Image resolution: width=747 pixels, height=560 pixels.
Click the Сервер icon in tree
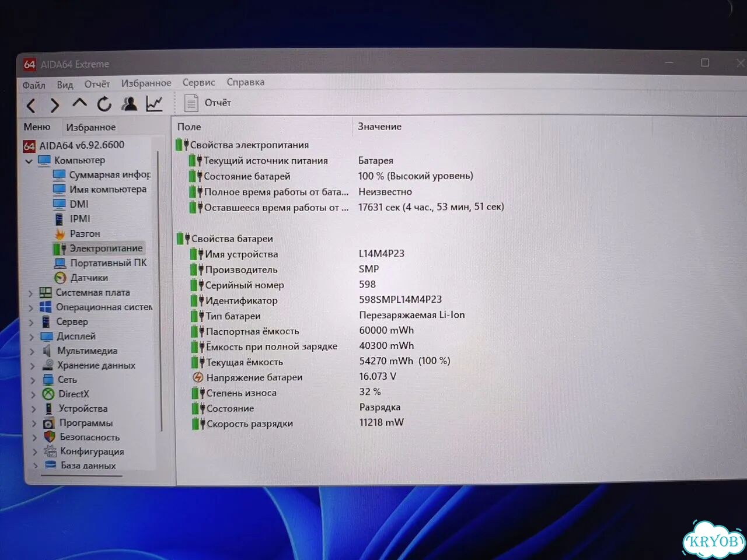coord(46,321)
